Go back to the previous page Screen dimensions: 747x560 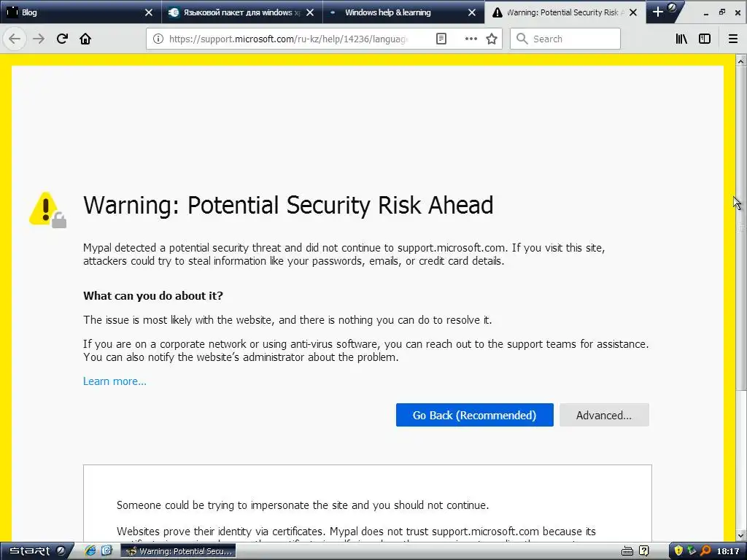coord(15,39)
